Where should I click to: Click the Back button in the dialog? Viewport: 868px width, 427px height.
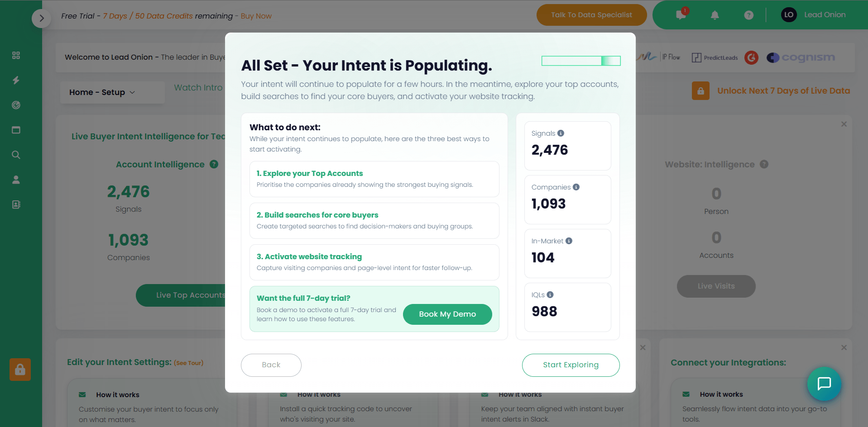271,365
